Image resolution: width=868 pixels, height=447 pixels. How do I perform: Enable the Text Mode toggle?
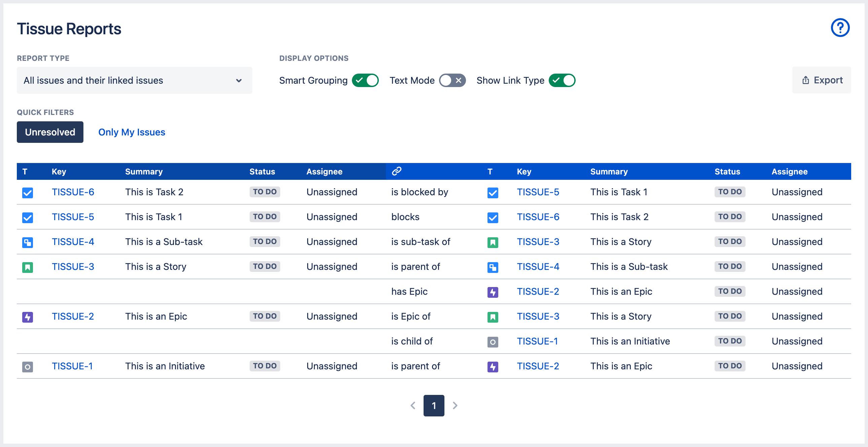[x=453, y=80]
